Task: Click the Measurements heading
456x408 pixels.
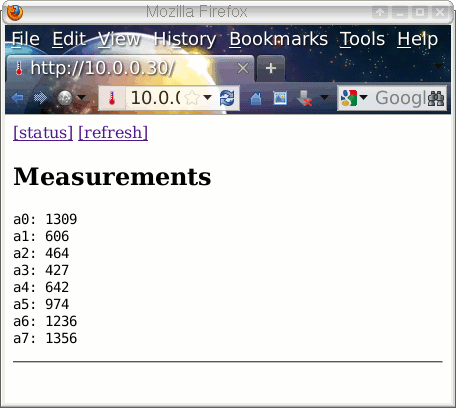Action: [112, 176]
